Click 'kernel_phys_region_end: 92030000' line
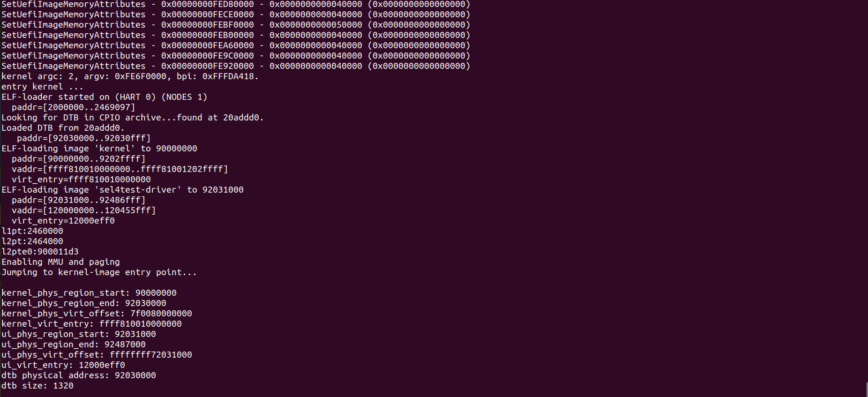Image resolution: width=868 pixels, height=397 pixels. (84, 303)
